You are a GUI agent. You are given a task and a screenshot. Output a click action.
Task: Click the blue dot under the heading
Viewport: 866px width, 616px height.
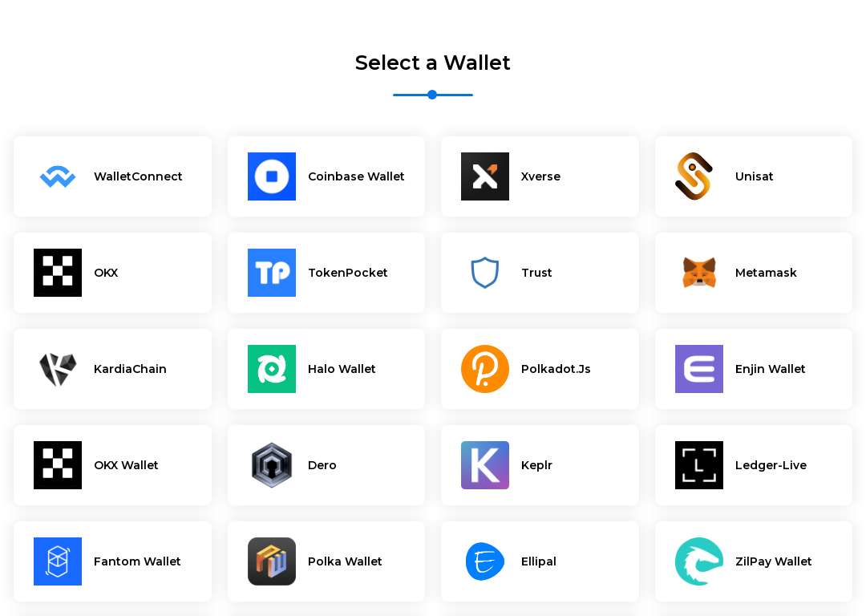pyautogui.click(x=432, y=95)
